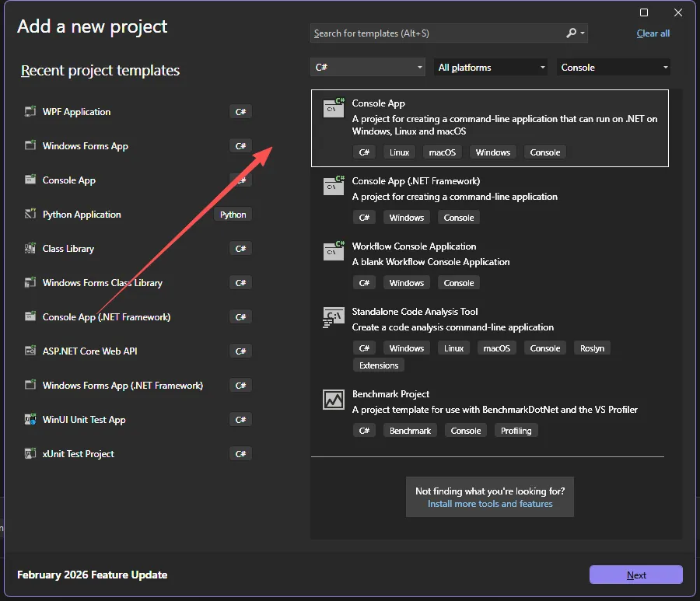700x601 pixels.
Task: Expand the All platforms filter dropdown
Action: (492, 68)
